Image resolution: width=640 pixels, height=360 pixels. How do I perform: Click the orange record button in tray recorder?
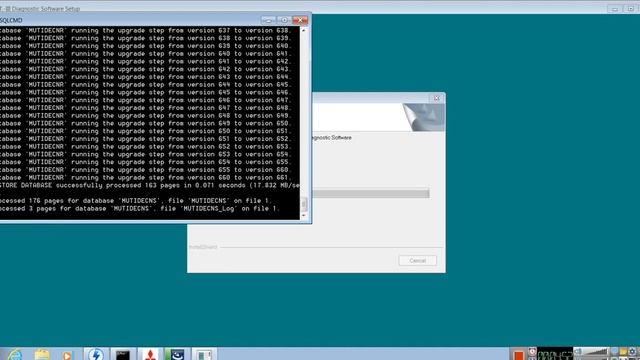point(519,355)
